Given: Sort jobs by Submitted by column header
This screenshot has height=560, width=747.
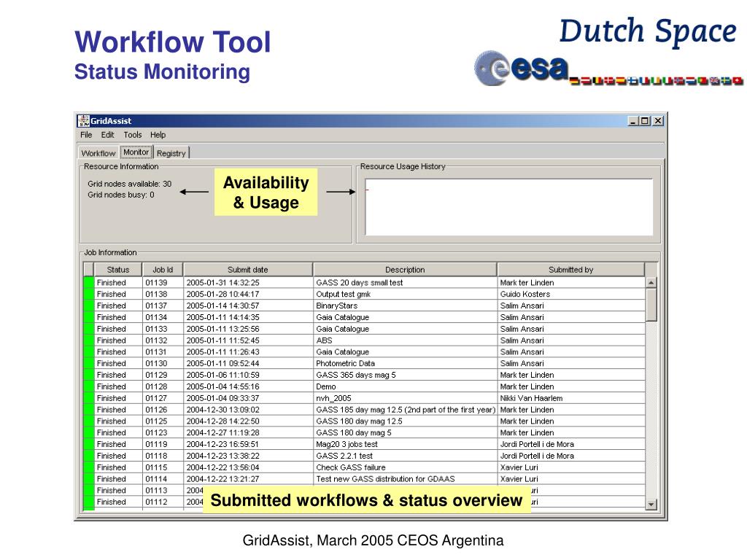Looking at the screenshot, I should [570, 270].
